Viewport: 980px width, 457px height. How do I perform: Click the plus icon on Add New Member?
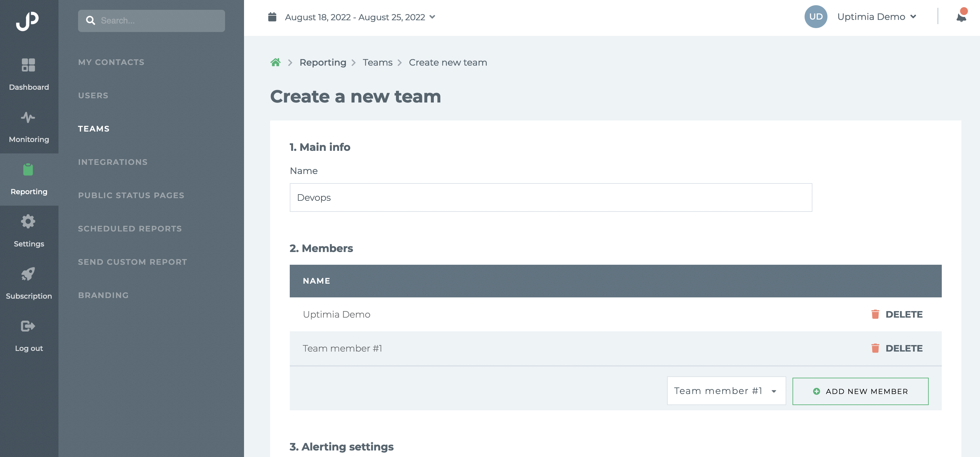click(816, 391)
